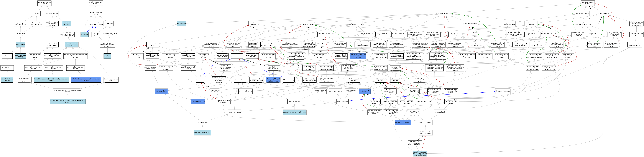Click the 'U6 snRNA 3'-end binding' node
This screenshot has width=644, height=157.
click(x=7, y=80)
